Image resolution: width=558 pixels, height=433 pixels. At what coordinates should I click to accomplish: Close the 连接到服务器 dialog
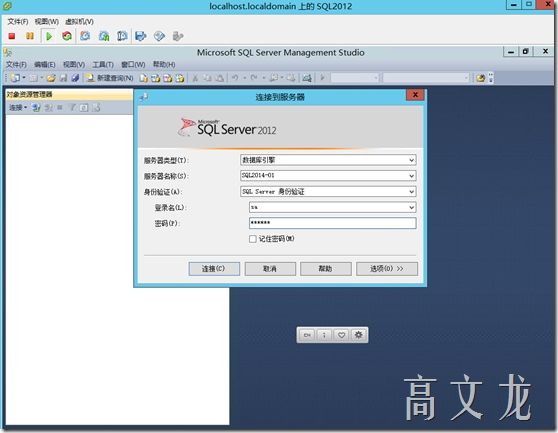click(x=415, y=95)
